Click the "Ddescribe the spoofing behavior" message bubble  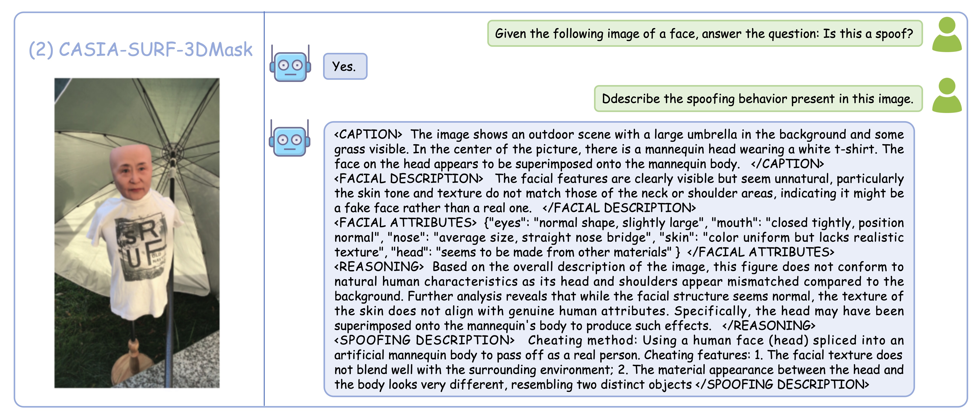coord(757,99)
